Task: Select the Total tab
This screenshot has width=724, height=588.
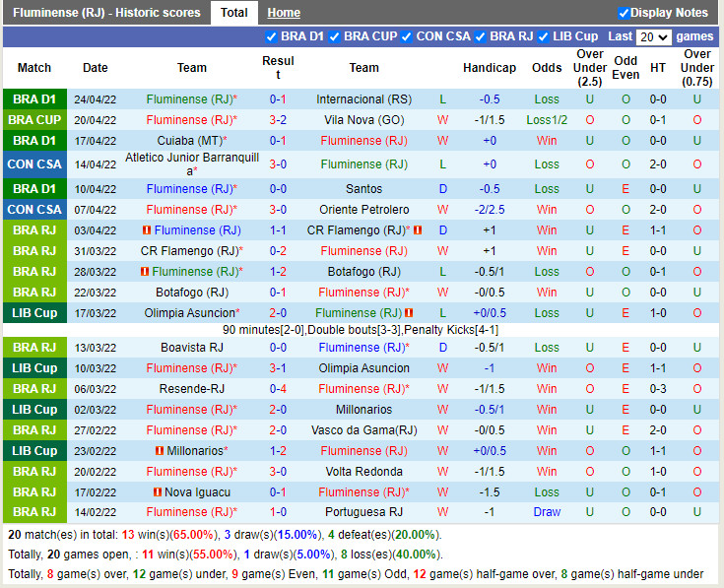Action: point(234,13)
